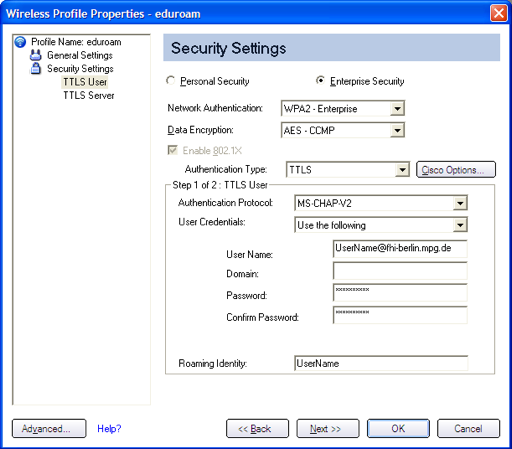Expand the Authentication Protocol dropdown arrow

tap(460, 203)
